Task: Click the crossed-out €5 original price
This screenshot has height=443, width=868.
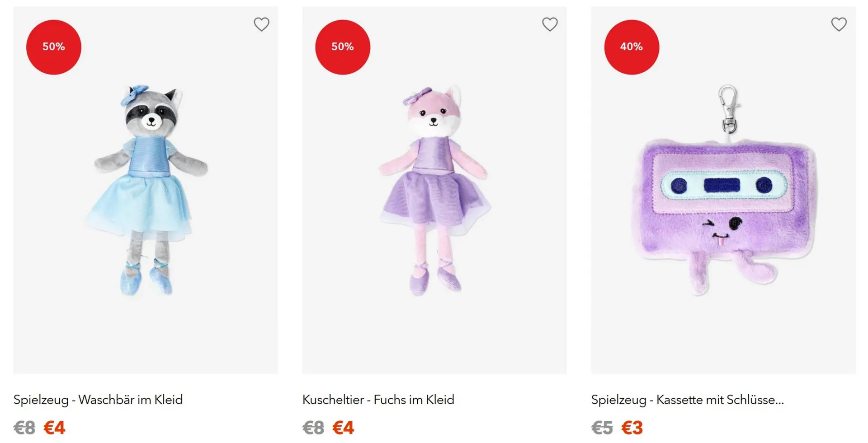Action: pos(602,428)
